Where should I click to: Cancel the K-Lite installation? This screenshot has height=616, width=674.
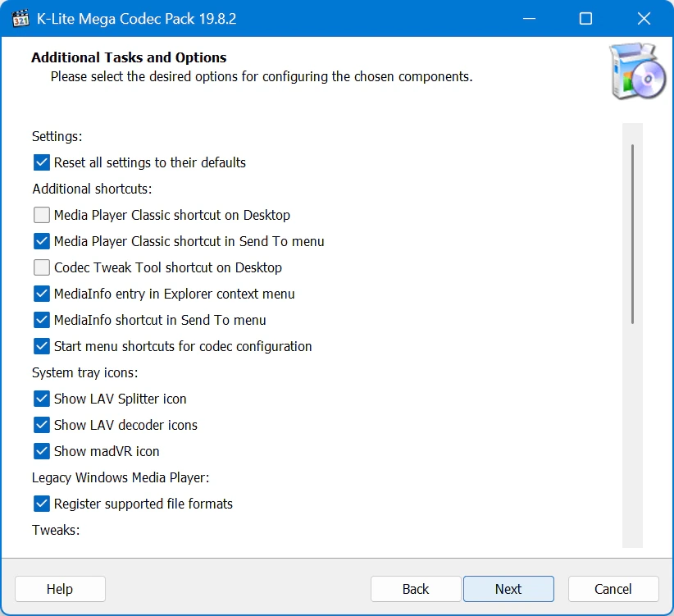(613, 589)
